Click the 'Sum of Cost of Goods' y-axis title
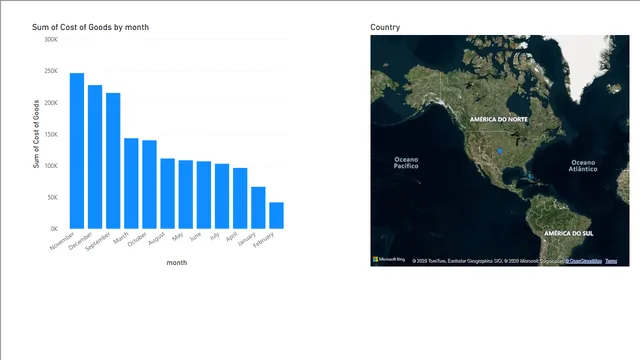 tap(36, 134)
